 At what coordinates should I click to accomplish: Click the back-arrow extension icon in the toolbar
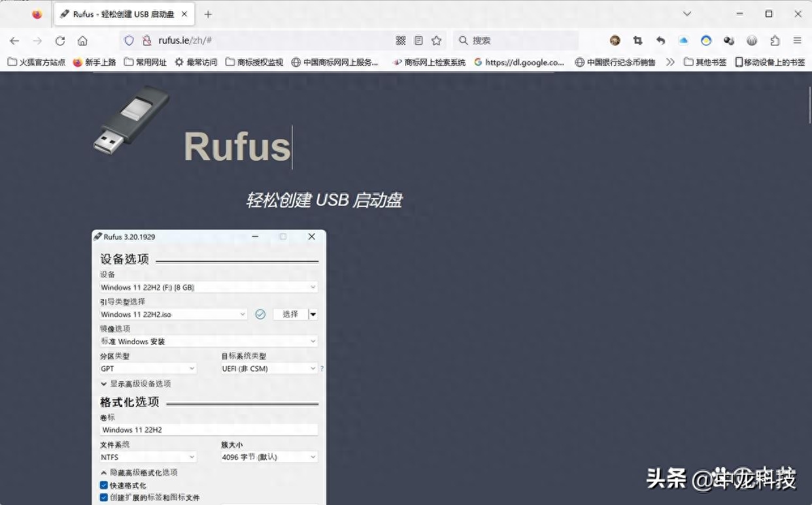click(660, 40)
